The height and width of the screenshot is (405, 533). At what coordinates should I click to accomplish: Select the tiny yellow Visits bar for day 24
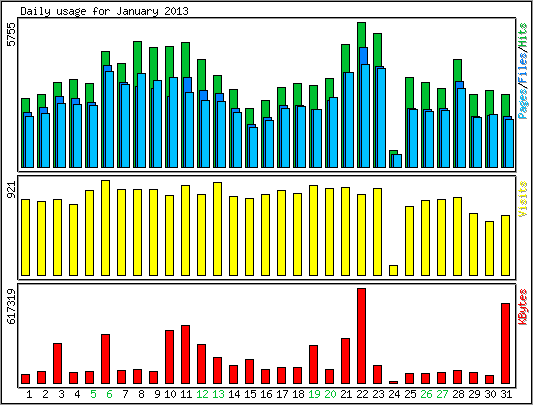[x=393, y=270]
